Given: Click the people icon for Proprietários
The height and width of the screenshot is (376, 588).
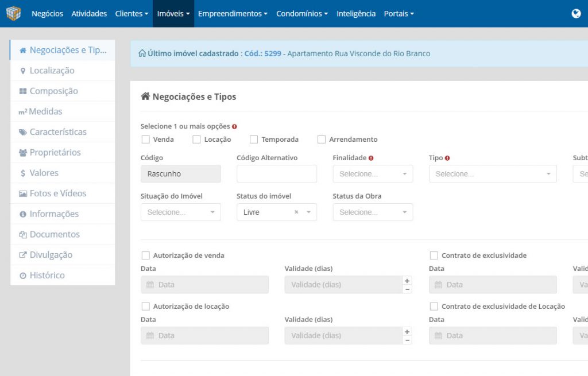Looking at the screenshot, I should click(x=23, y=153).
